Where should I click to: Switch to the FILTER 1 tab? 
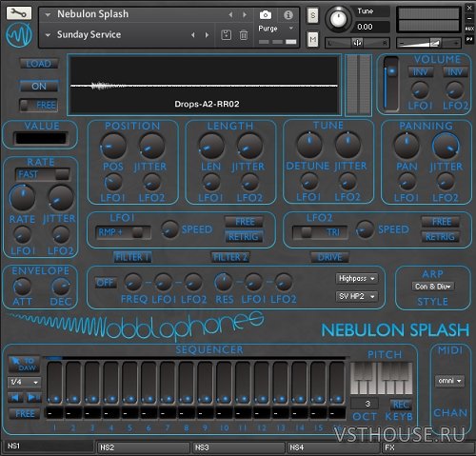pyautogui.click(x=132, y=257)
